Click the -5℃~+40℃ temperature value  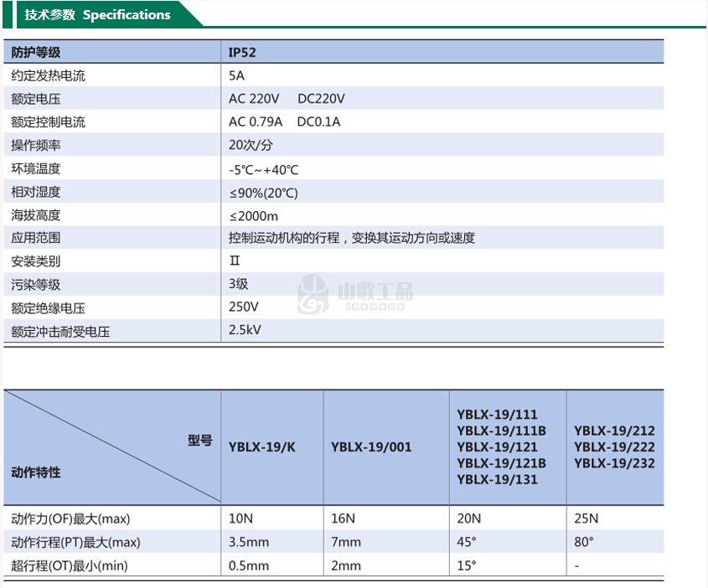click(263, 170)
